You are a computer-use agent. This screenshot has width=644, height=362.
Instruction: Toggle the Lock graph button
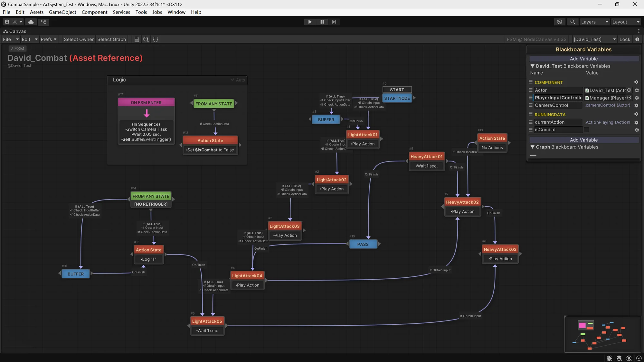tap(625, 39)
